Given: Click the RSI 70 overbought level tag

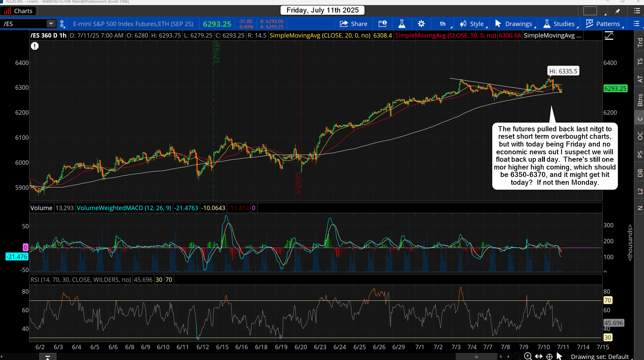Looking at the screenshot, I should [x=608, y=300].
